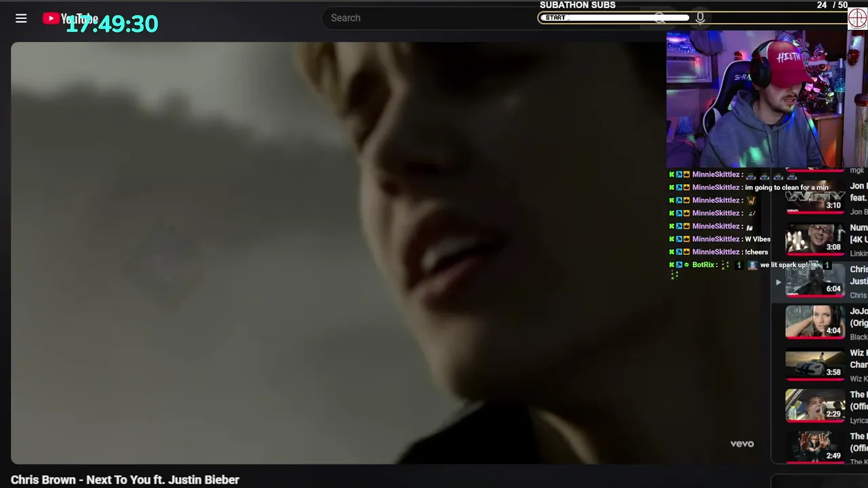Open the 3:08 Linkin Park video thumbnail
Screen dimensions: 868x488
[x=814, y=239]
